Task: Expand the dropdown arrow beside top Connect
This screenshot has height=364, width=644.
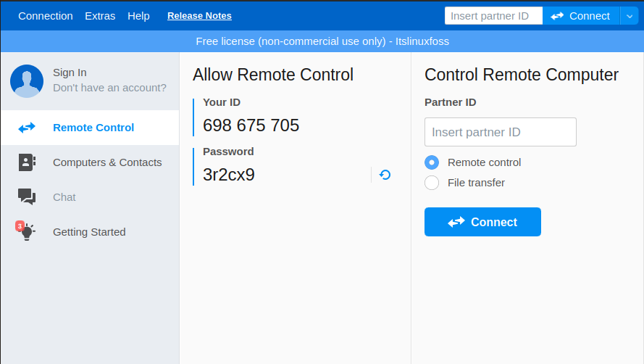Action: click(630, 16)
